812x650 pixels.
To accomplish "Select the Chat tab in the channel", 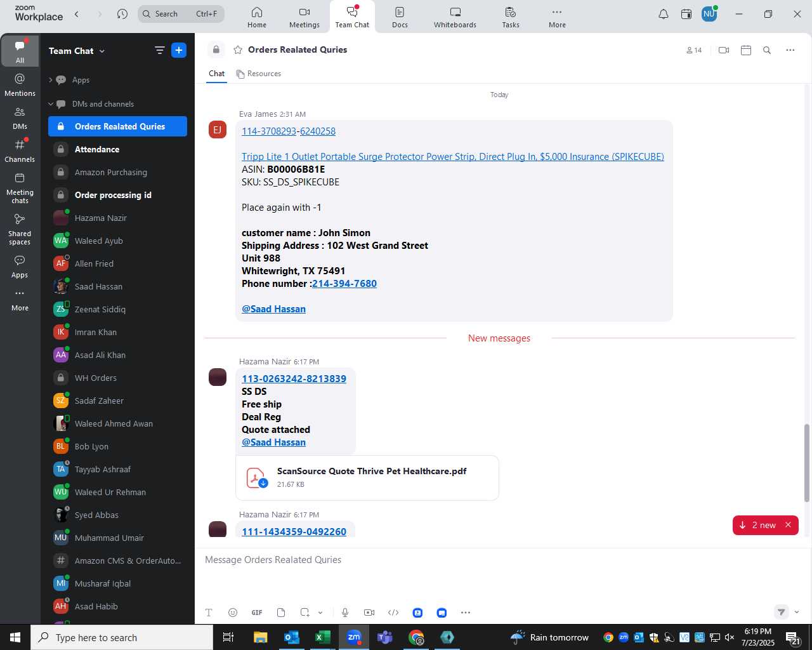I will coord(217,74).
